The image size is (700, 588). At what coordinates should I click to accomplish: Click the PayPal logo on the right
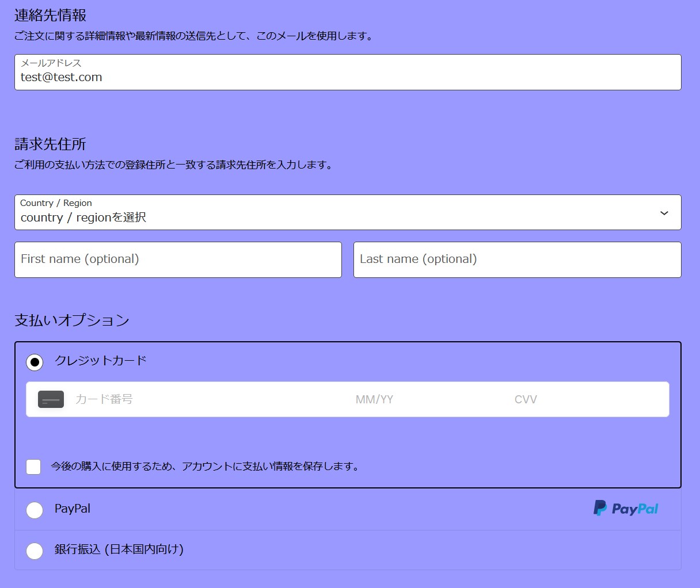[626, 509]
